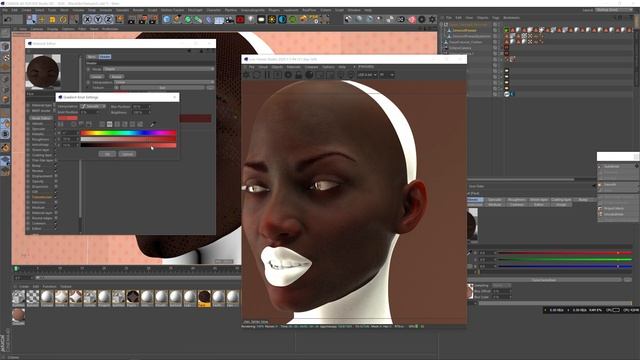Toggle the Albedo channel checkbox
Image resolution: width=640 pixels, height=360 pixels.
pos(56,123)
